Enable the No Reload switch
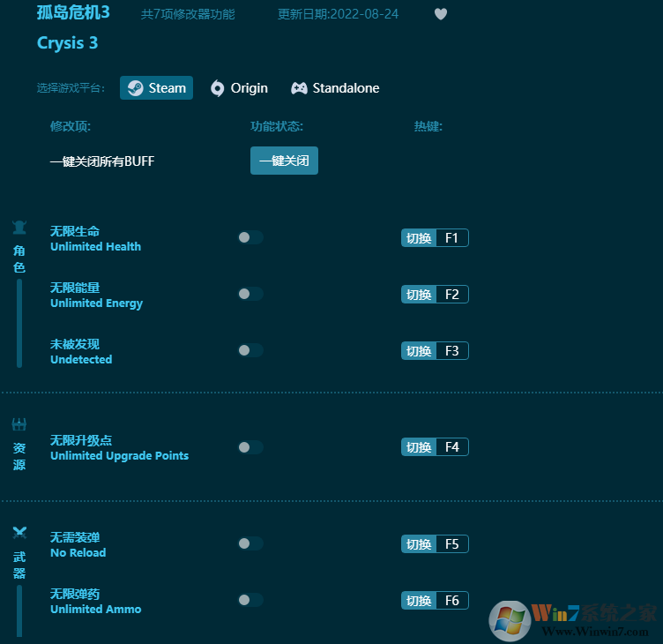The width and height of the screenshot is (663, 644). 250,543
